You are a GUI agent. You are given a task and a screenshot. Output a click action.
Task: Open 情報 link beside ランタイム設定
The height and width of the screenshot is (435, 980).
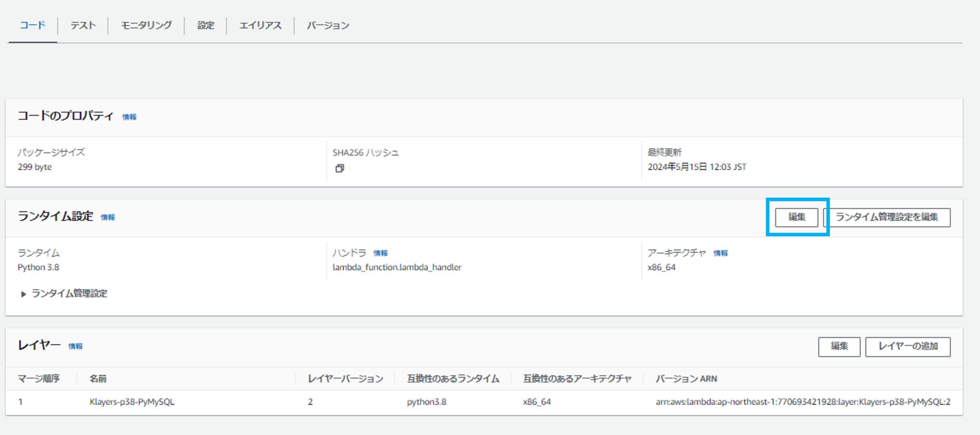point(108,217)
